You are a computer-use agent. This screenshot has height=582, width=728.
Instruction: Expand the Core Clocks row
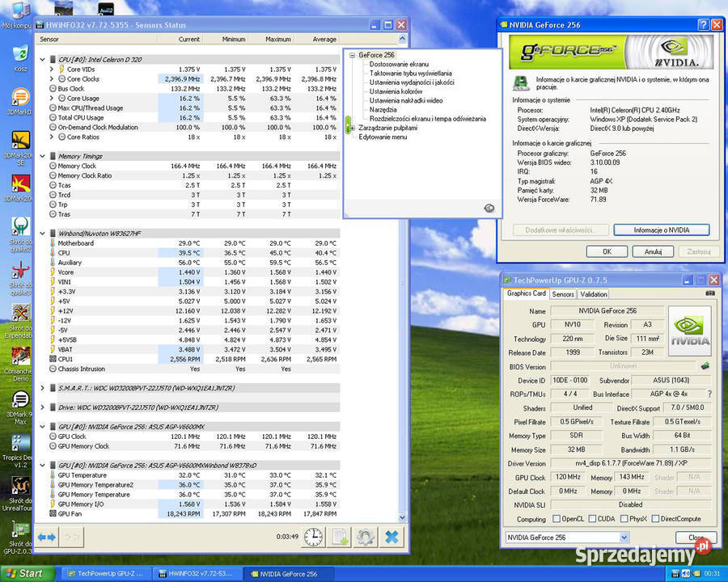point(52,79)
